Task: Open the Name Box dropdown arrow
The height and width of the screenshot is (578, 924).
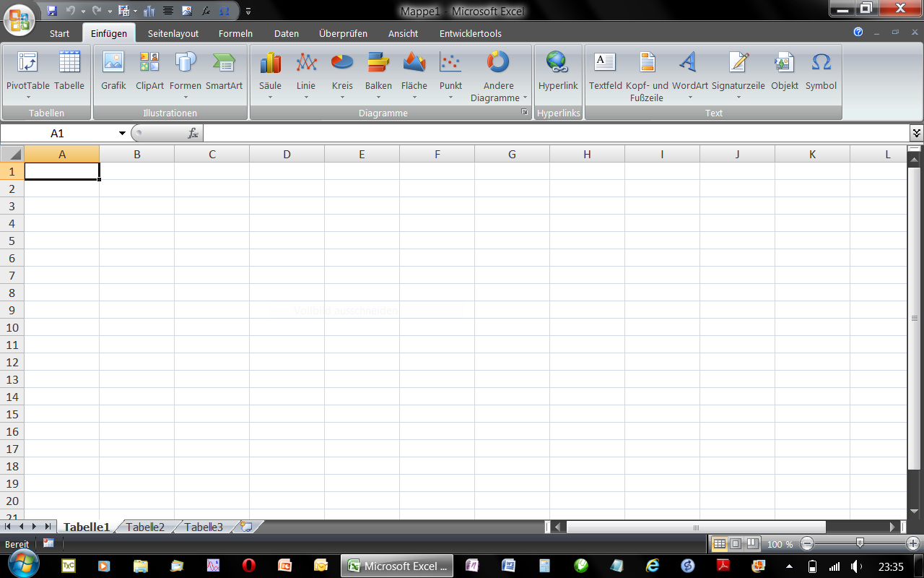Action: pyautogui.click(x=122, y=133)
